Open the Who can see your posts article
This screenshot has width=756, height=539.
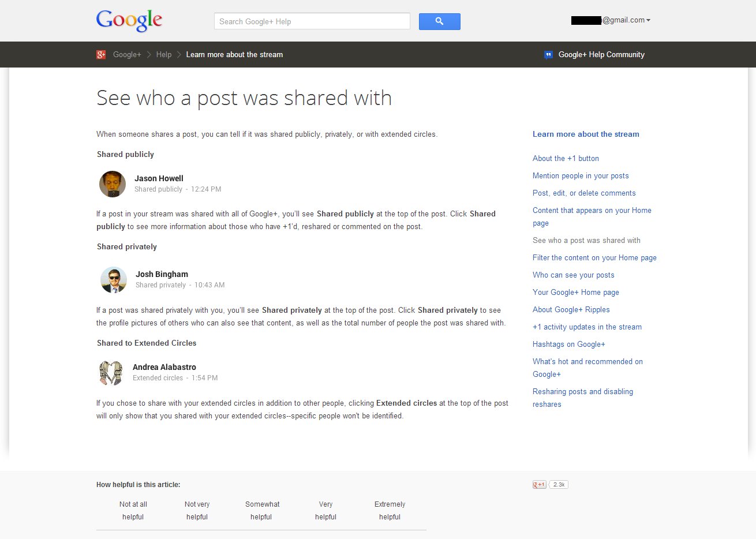(x=573, y=275)
